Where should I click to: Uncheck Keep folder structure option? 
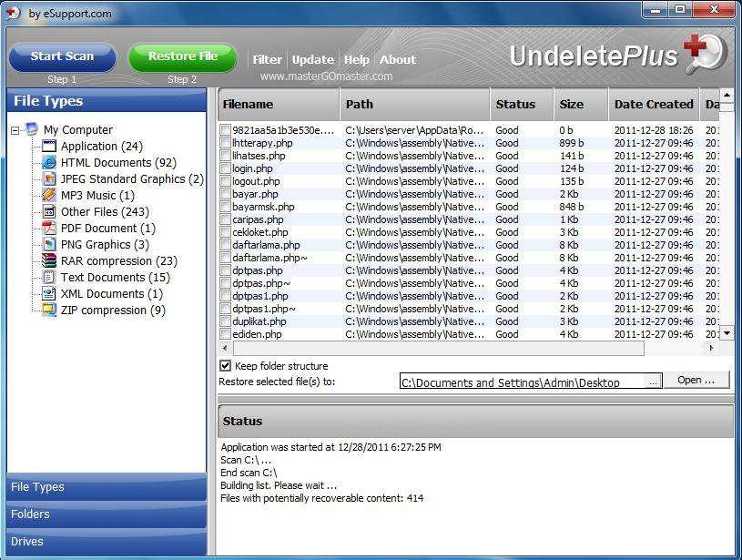point(226,366)
